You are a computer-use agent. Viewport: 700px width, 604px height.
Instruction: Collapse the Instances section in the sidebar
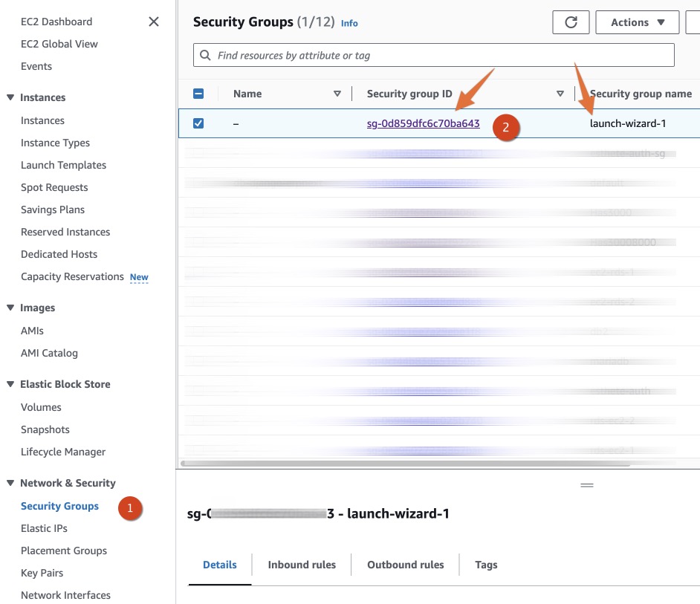[10, 97]
